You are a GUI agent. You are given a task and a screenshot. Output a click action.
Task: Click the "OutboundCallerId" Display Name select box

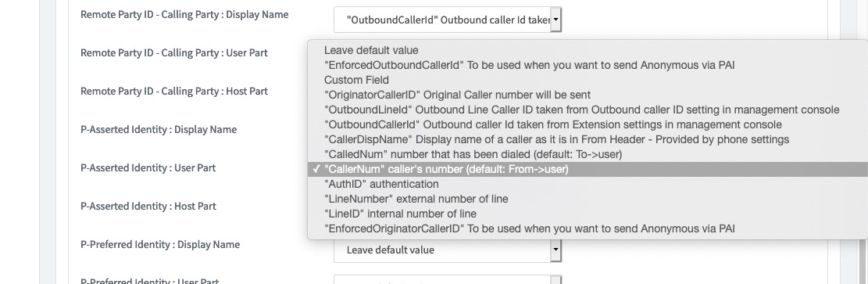[x=448, y=20]
